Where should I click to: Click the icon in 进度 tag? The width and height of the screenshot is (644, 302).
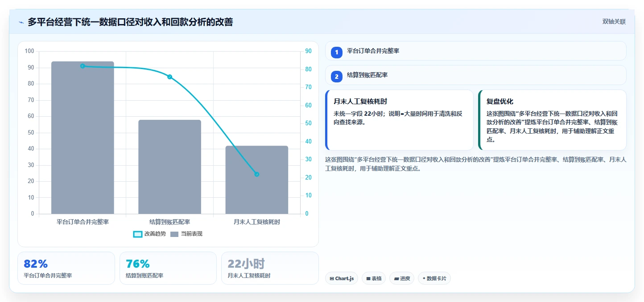pyautogui.click(x=396, y=278)
